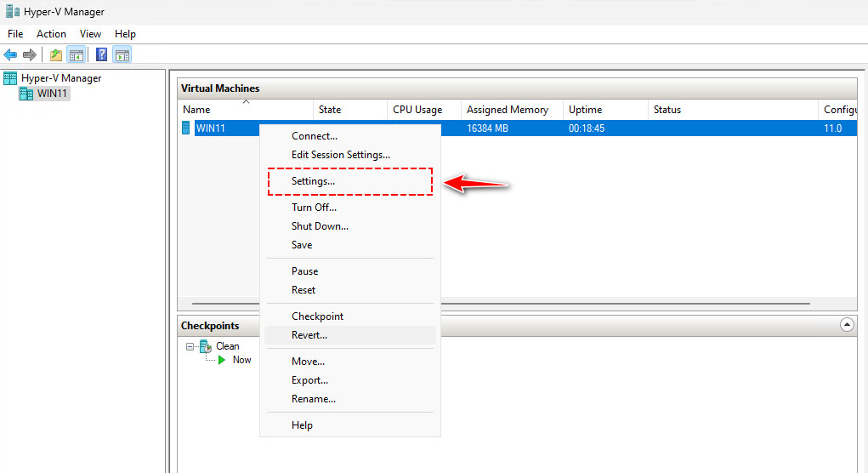Sort by the Name column header
The height and width of the screenshot is (473, 868).
point(246,110)
